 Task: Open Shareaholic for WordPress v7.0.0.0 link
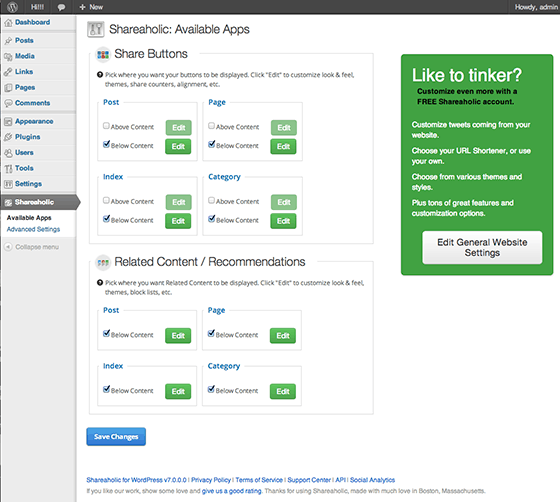point(136,480)
